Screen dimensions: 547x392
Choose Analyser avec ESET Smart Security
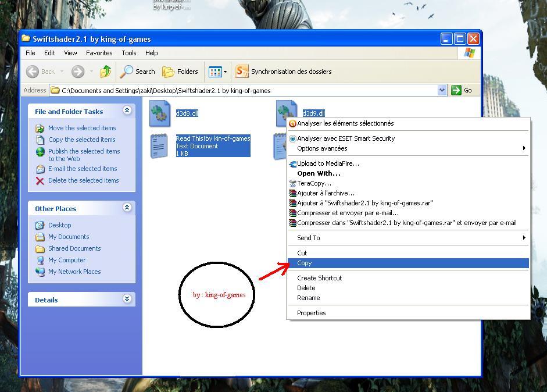(408, 138)
